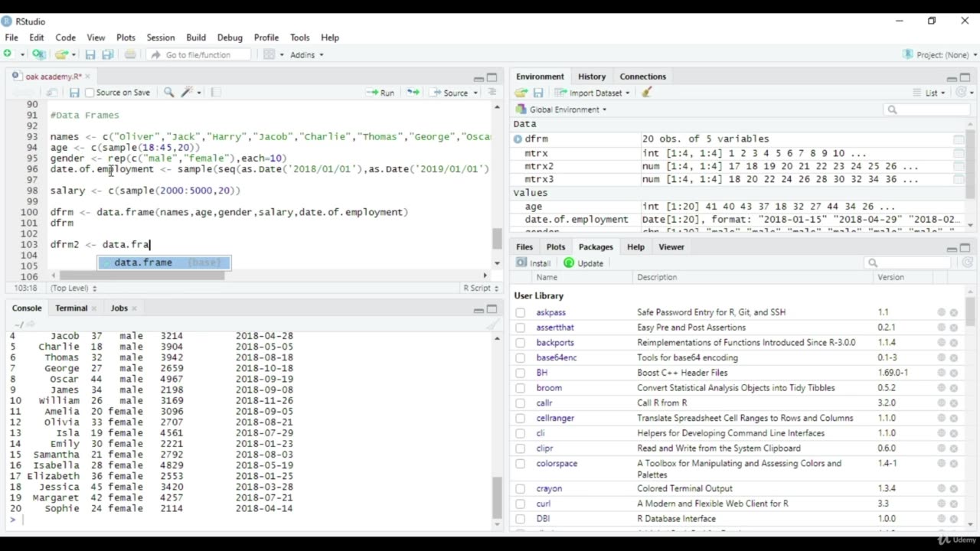Click the packages list vertical scrollbar

[x=970, y=310]
